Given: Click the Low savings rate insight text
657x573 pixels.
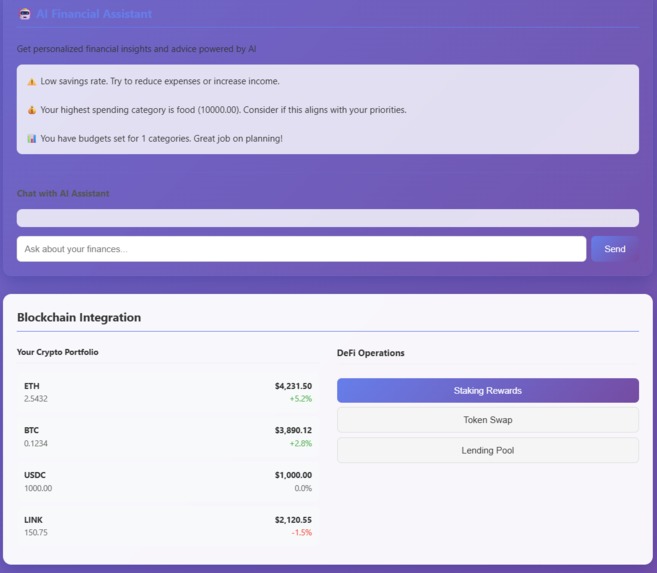Looking at the screenshot, I should pos(160,81).
